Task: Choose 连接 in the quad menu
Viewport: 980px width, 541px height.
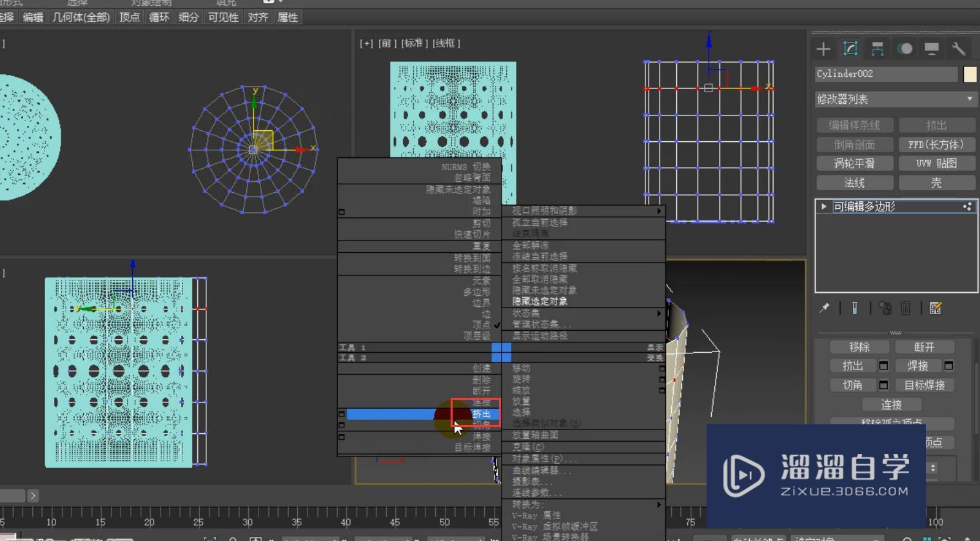Action: point(481,403)
